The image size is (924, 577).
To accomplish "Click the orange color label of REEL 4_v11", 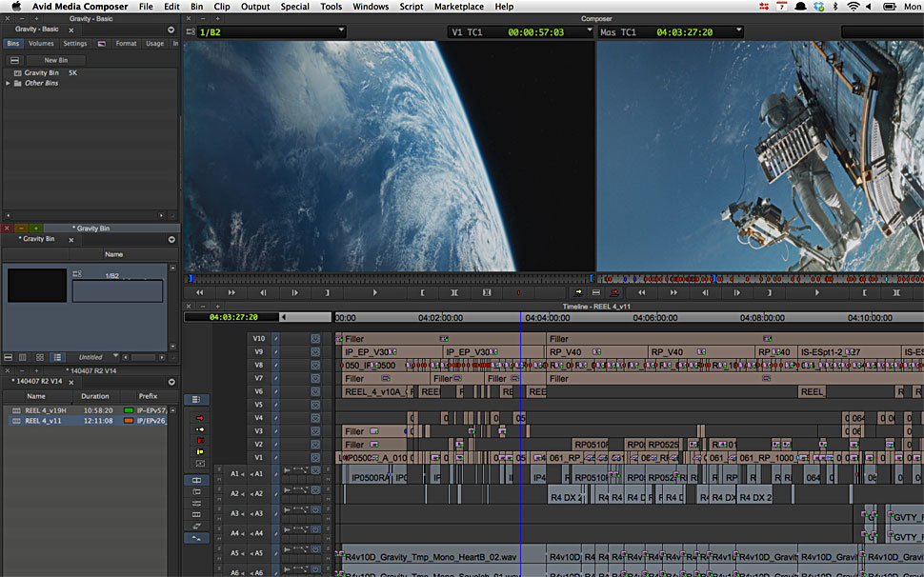I will pos(128,421).
